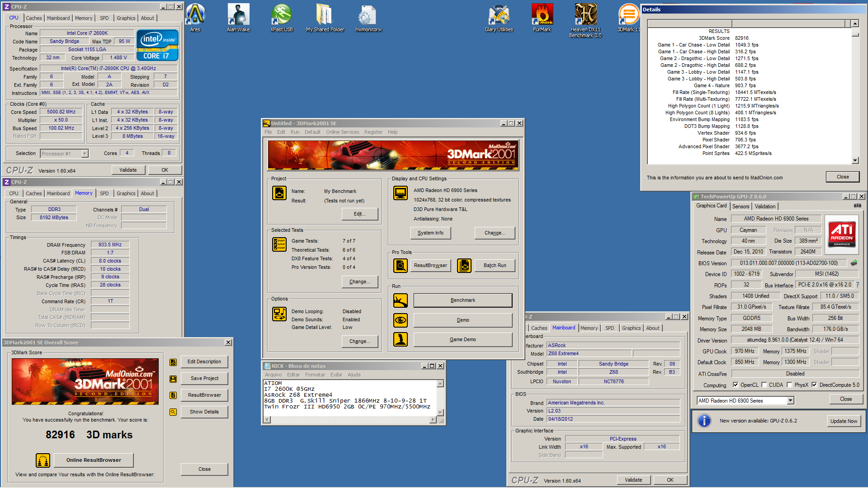
Task: Click the ResultBrowser magnifier icon
Action: coord(401,265)
